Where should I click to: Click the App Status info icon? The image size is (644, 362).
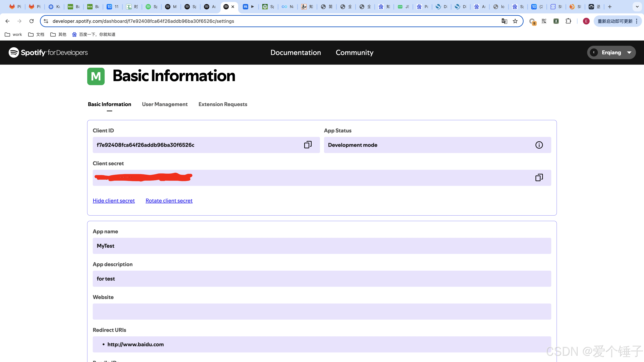point(539,145)
